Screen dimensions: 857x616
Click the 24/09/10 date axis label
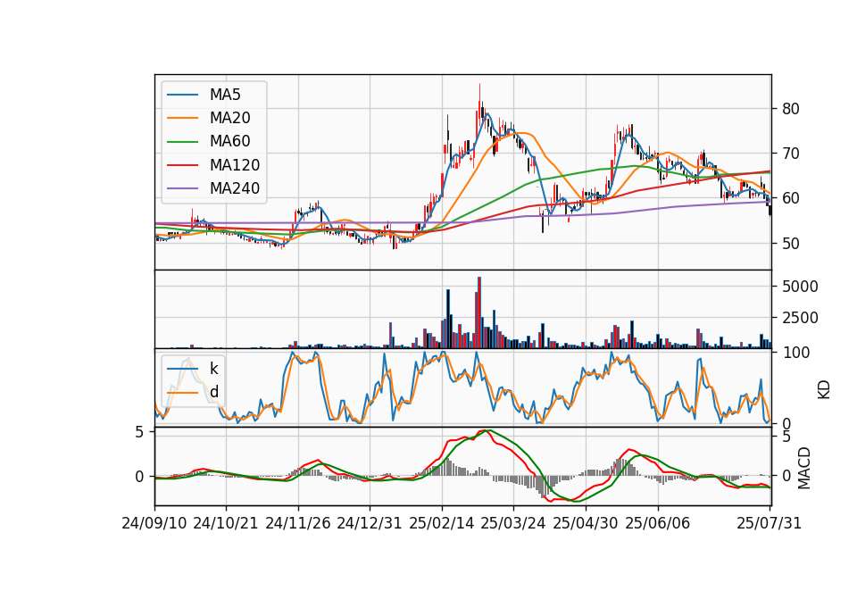[x=154, y=523]
